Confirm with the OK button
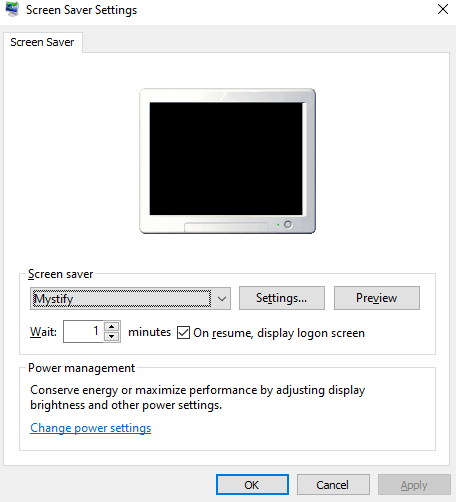The width and height of the screenshot is (456, 502). point(252,485)
